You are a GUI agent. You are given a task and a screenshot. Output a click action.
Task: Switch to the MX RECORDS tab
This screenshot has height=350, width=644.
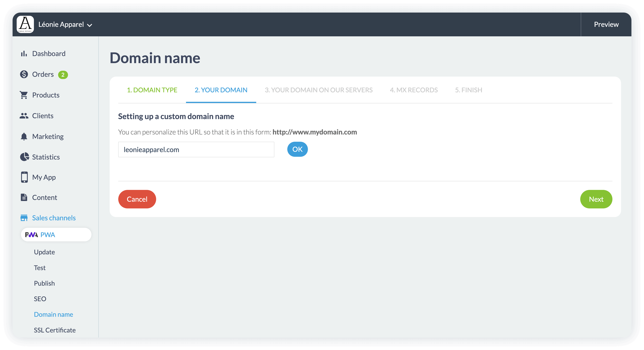pos(414,90)
